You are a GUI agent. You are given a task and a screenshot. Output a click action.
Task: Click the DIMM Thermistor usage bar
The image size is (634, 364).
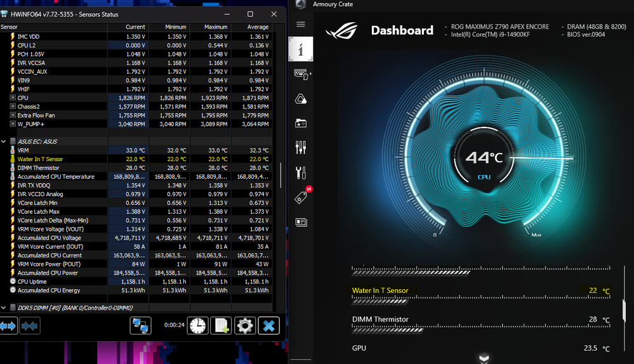point(387,330)
